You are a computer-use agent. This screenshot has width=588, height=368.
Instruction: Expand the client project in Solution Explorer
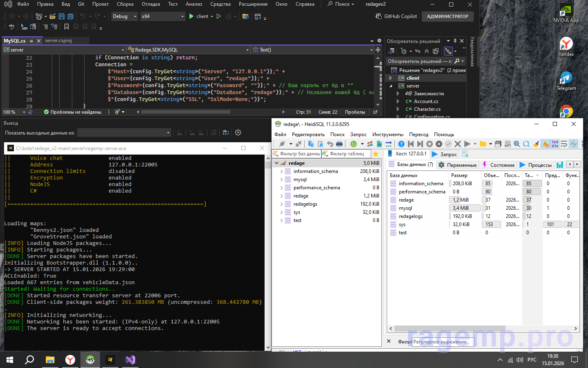(390, 78)
